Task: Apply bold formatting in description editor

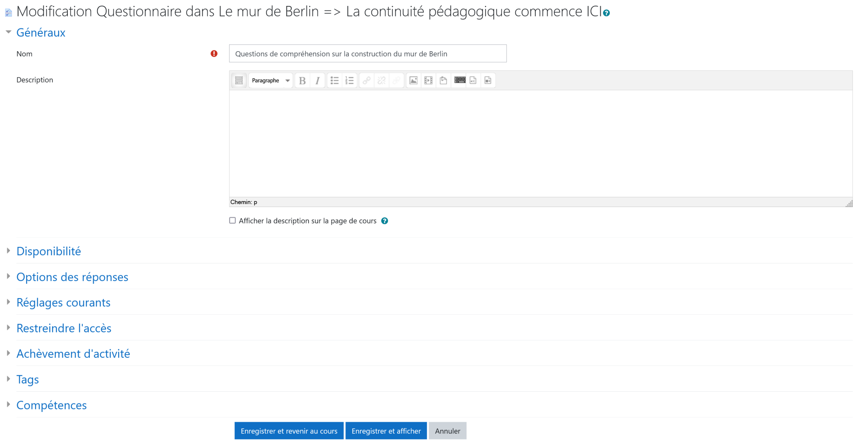Action: [302, 80]
